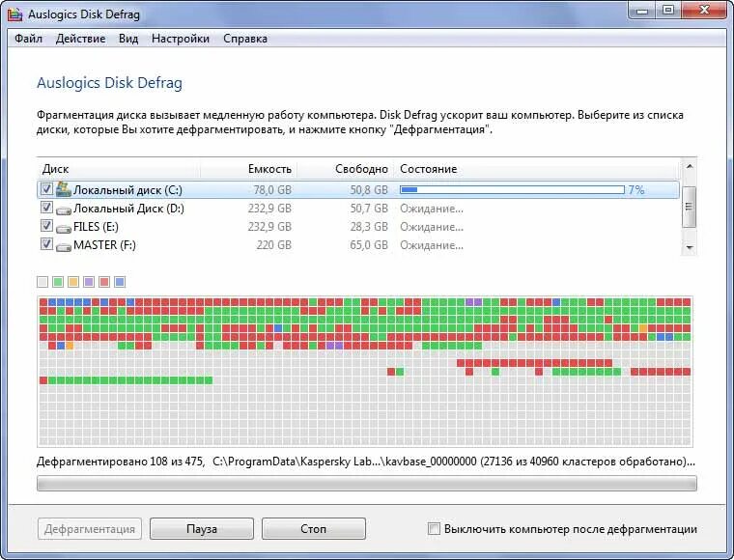Click the overall progress bar above the buttons
The height and width of the screenshot is (560, 734).
(367, 484)
